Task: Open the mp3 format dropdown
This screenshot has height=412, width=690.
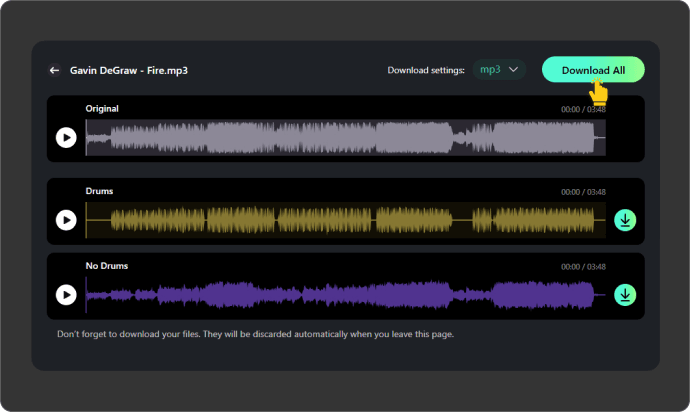Action: [x=499, y=70]
